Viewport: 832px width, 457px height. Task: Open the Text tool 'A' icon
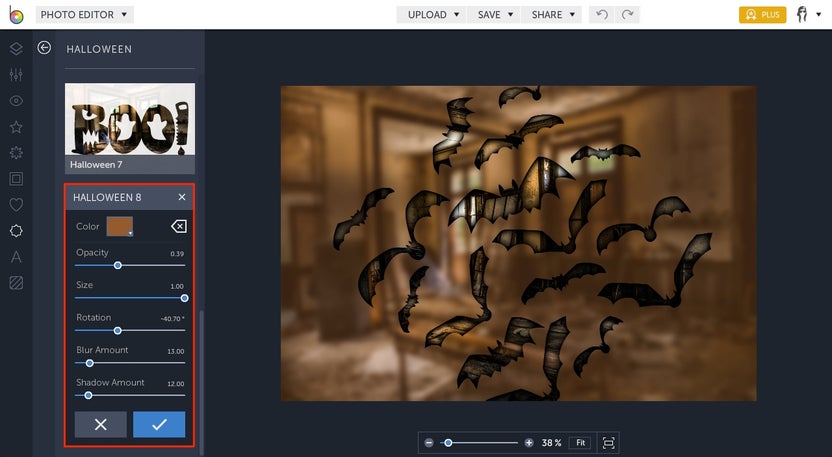point(16,257)
